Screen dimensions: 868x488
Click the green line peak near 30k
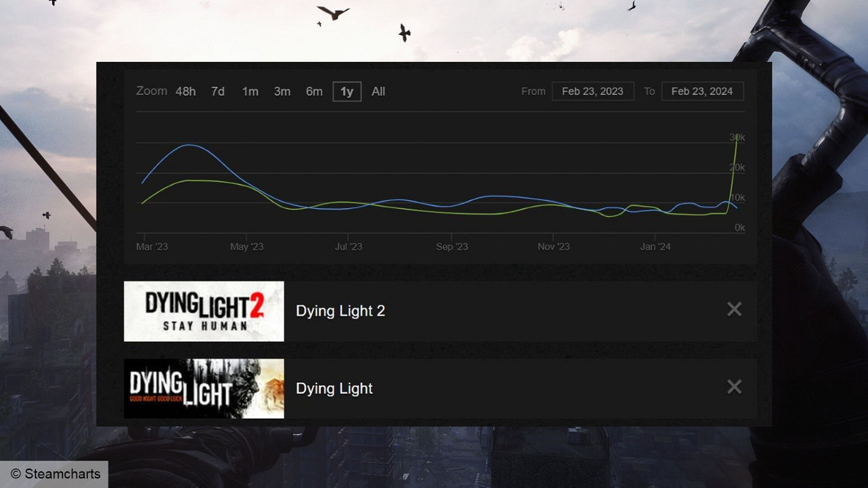pos(737,139)
